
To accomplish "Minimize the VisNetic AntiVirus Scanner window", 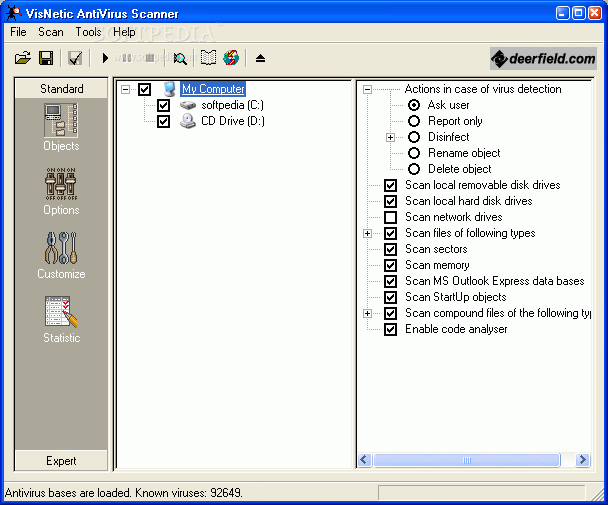I will (x=563, y=13).
